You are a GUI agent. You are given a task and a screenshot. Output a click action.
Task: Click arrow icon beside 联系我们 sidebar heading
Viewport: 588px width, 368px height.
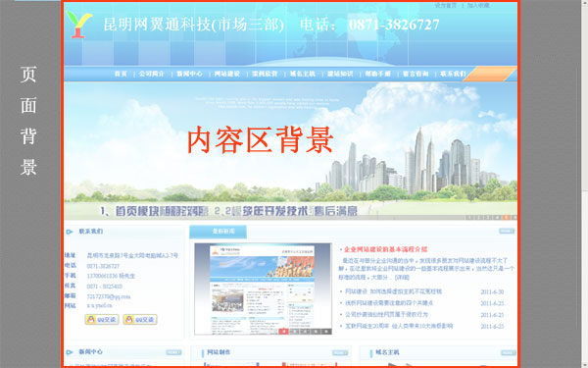pos(70,232)
